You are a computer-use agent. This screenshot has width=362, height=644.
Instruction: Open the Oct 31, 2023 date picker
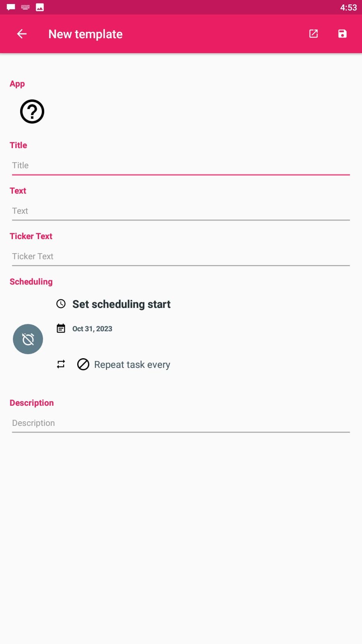tap(92, 329)
